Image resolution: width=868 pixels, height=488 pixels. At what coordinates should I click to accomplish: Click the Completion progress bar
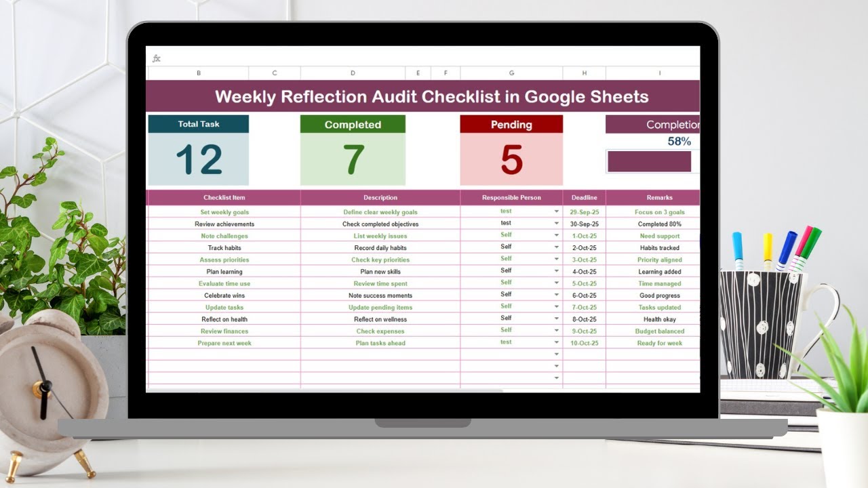click(649, 161)
